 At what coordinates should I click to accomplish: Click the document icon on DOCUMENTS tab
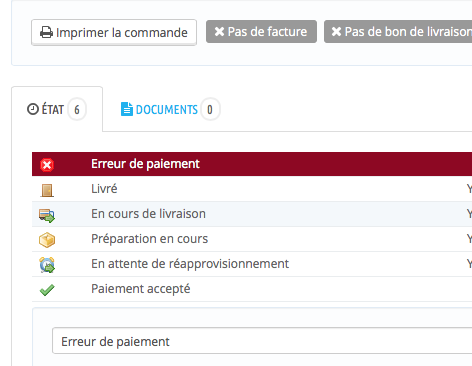[x=127, y=109]
